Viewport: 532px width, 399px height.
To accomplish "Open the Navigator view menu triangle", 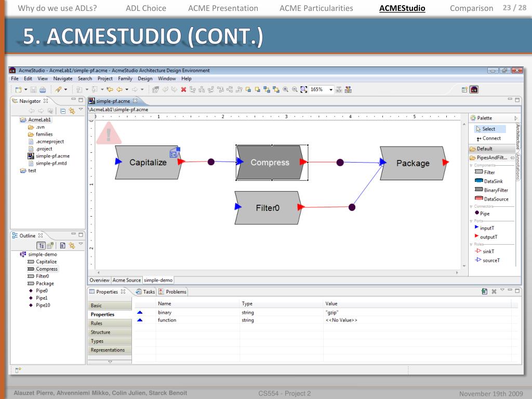I will (x=81, y=109).
